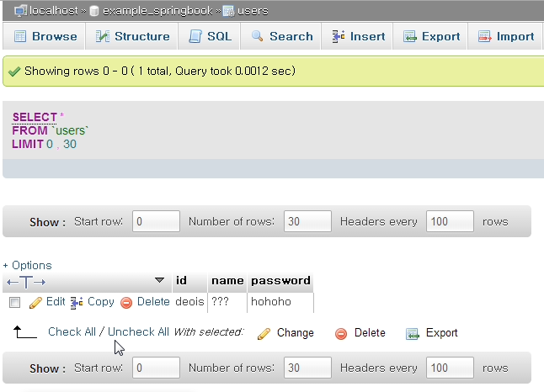Focus the bottom Number of rows field
544x392 pixels.
307,368
